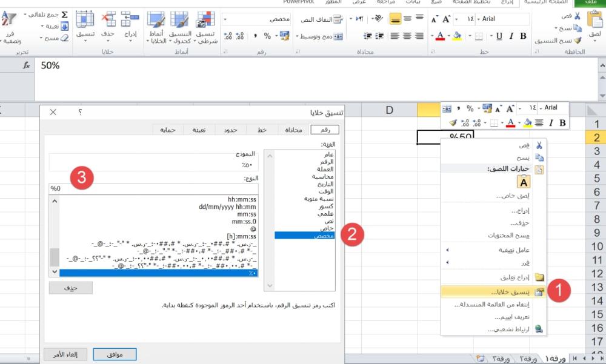Click the Accounting number format icon in the ribbon

point(284,36)
